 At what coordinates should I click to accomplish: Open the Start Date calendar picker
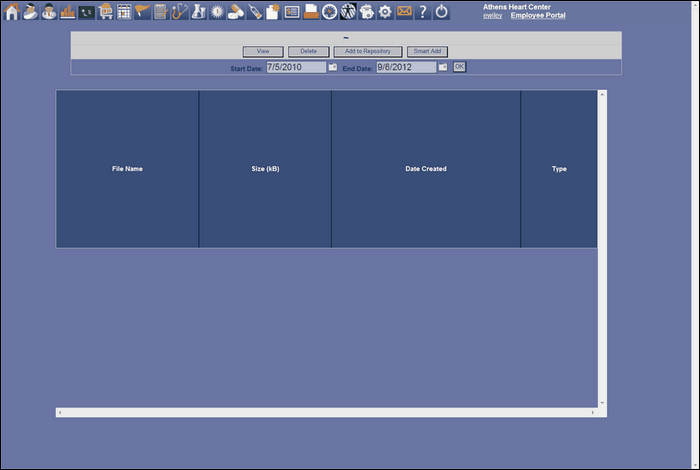tap(333, 67)
